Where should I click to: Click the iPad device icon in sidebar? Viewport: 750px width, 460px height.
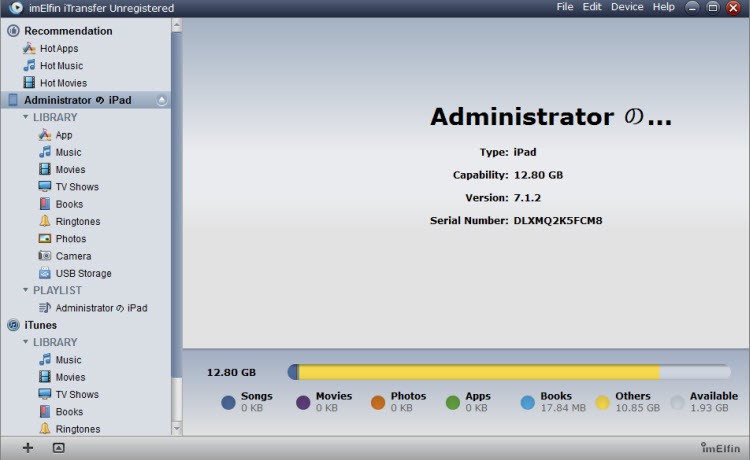[13, 100]
